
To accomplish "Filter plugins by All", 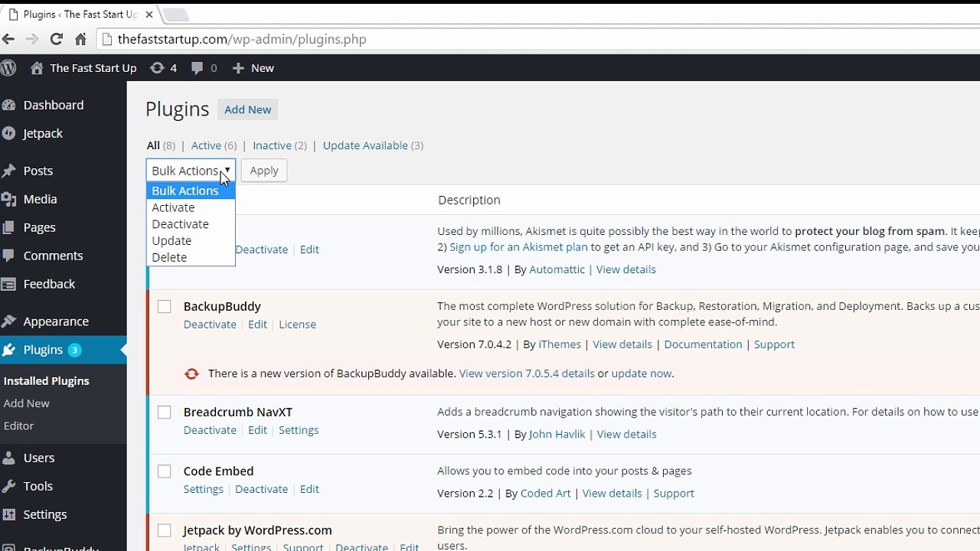I will click(x=153, y=145).
